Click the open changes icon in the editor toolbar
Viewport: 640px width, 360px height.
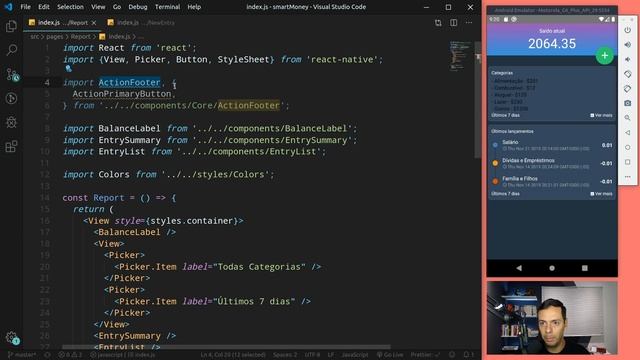tap(438, 23)
